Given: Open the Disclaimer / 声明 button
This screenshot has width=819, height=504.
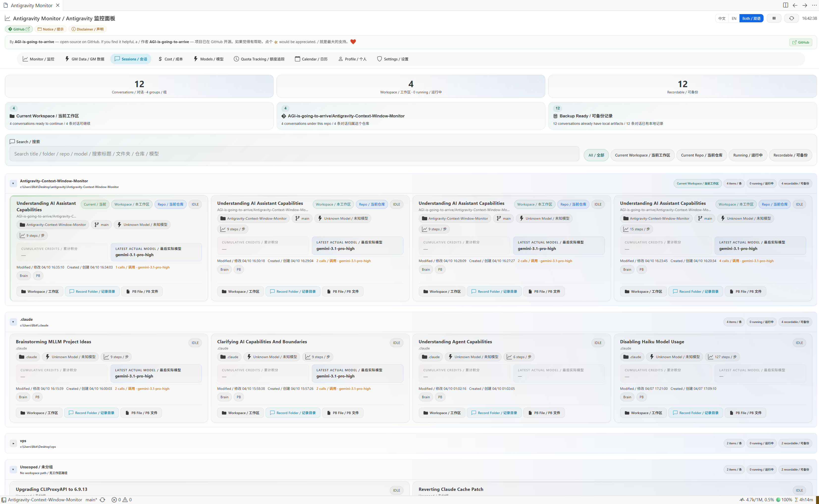Looking at the screenshot, I should click(87, 29).
